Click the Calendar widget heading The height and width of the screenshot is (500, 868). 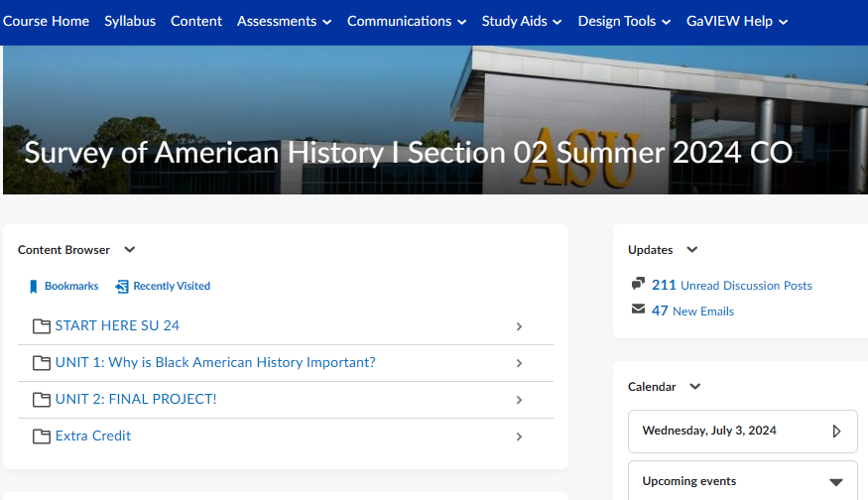point(652,387)
